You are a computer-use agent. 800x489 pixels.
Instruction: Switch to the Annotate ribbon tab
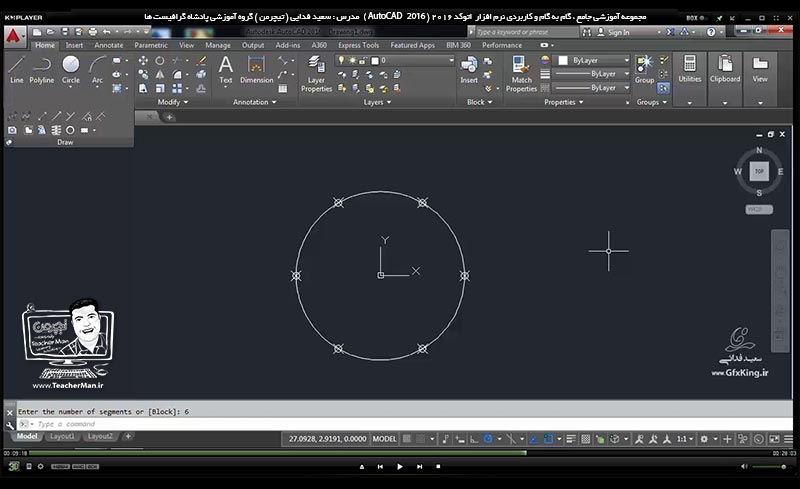(x=109, y=45)
